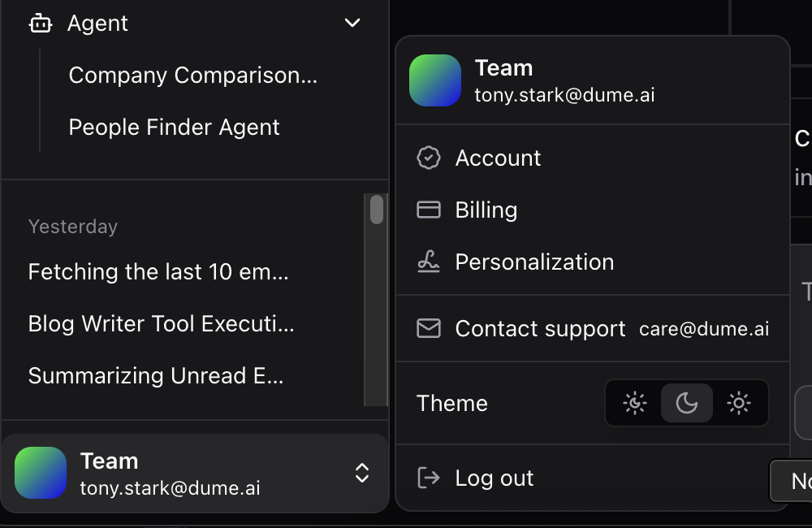Open the People Finder Agent
This screenshot has width=812, height=528.
coord(174,127)
